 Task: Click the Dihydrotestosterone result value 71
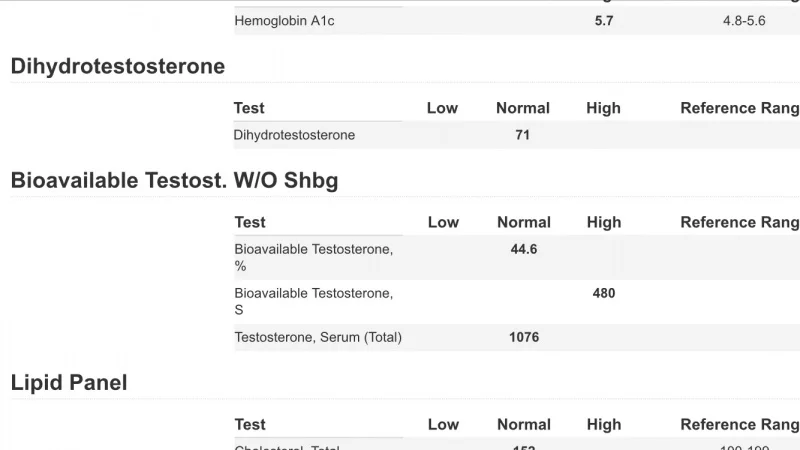click(522, 135)
